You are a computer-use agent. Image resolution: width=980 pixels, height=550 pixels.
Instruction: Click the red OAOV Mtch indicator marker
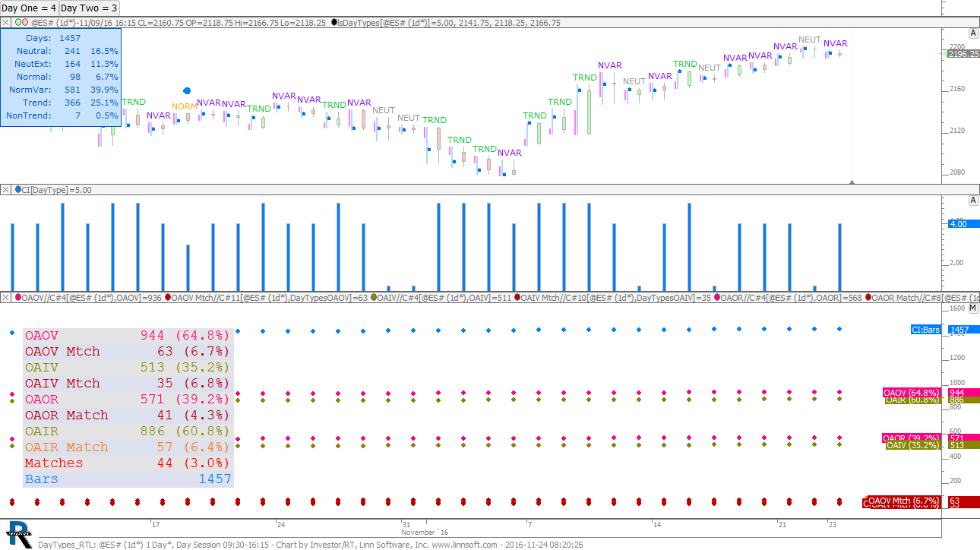[168, 298]
